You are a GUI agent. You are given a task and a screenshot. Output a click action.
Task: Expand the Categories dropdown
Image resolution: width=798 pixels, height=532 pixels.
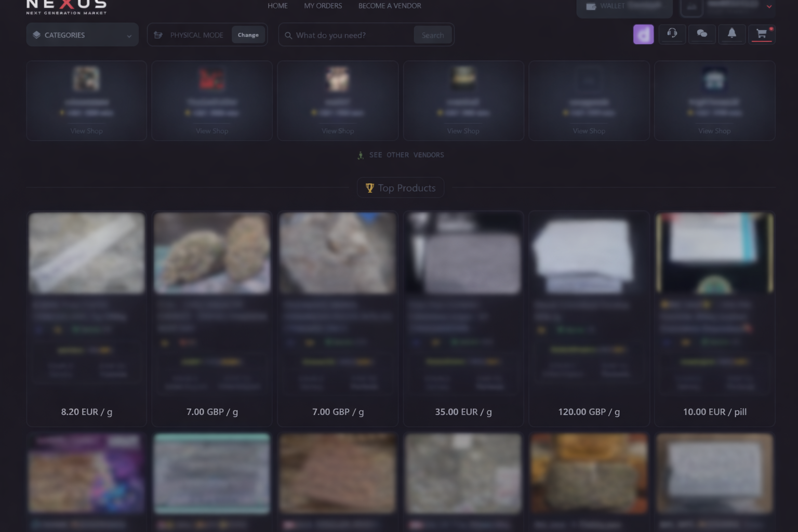point(83,35)
